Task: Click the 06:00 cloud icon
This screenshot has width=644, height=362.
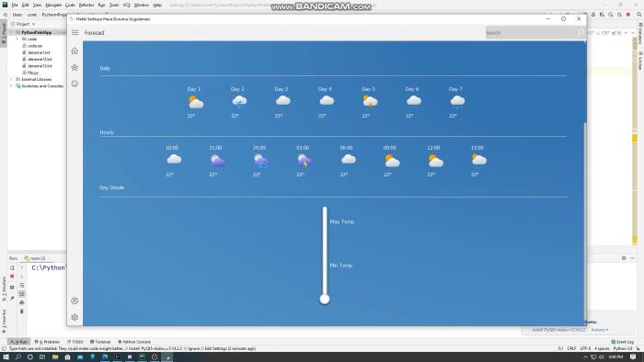Action: 349,159
